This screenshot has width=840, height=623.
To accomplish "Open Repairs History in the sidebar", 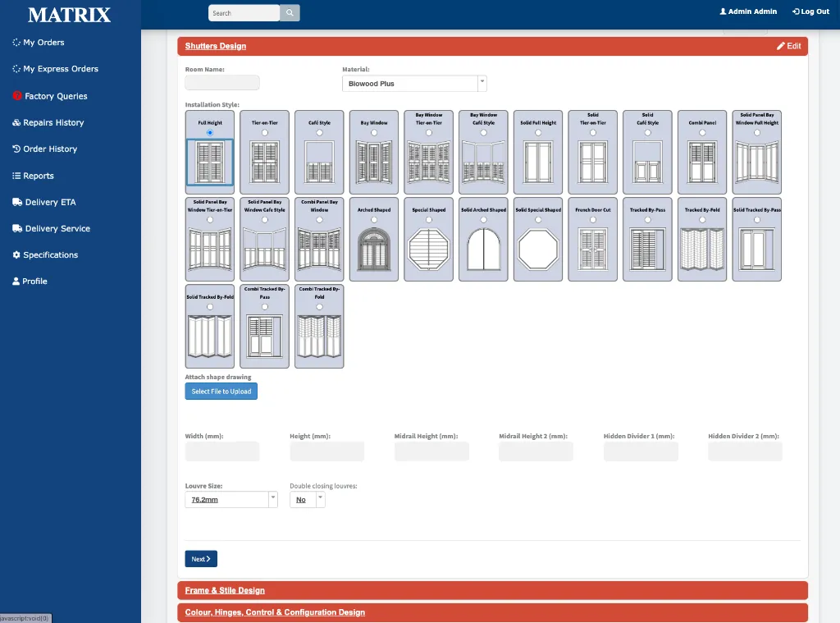I will pyautogui.click(x=48, y=122).
